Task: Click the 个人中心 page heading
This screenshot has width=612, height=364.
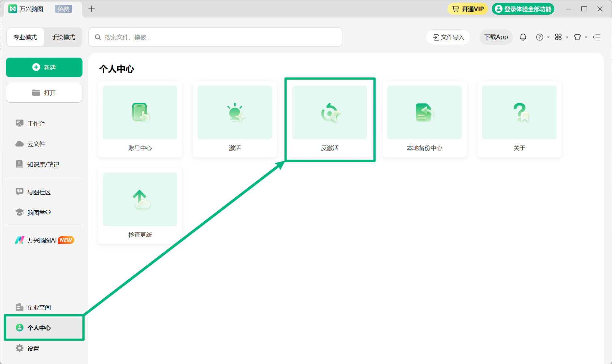Action: 117,69
